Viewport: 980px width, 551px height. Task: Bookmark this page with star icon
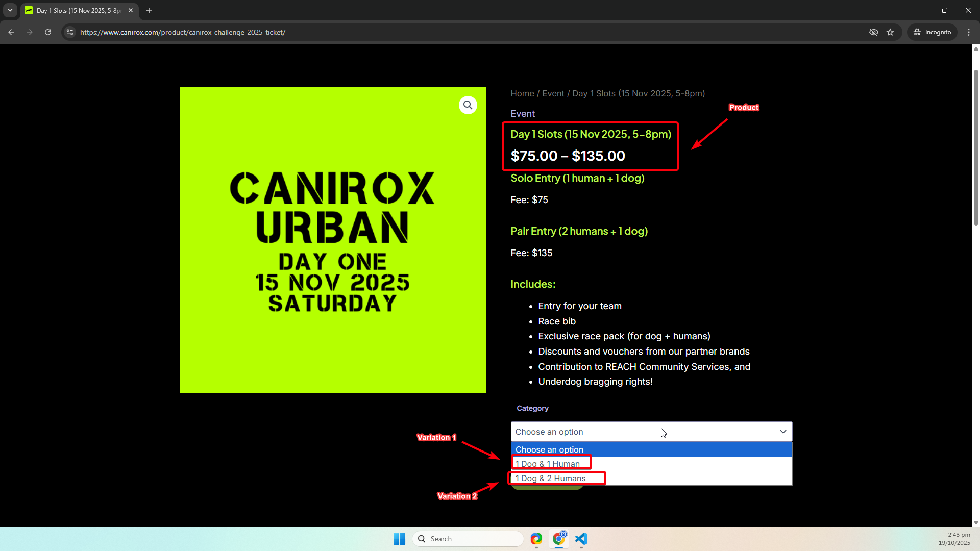890,32
